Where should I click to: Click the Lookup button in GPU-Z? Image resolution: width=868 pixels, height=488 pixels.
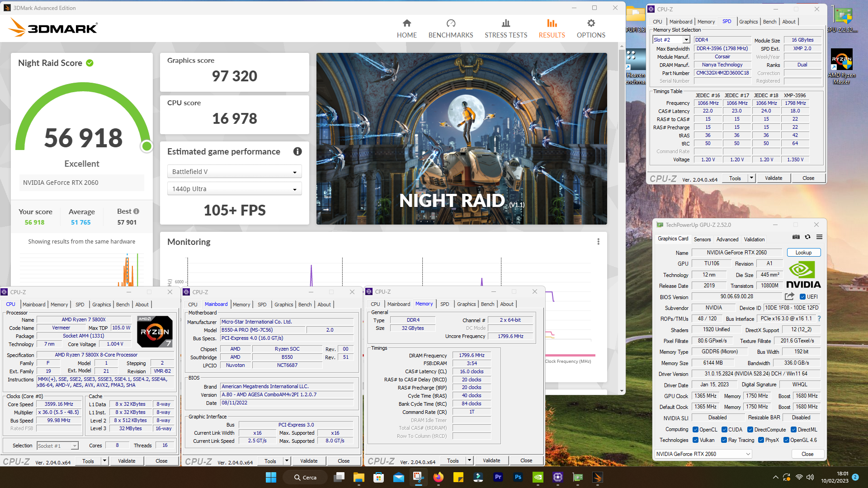tap(803, 253)
